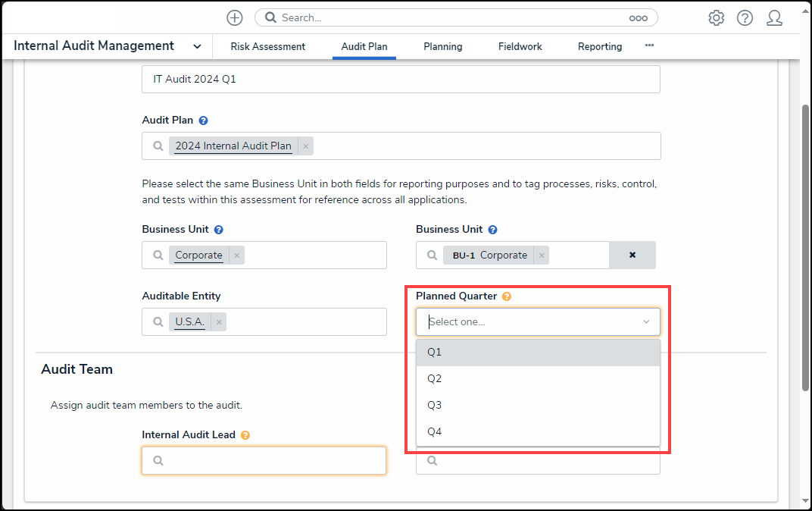Click the Internal Audit Lead search field
Image resolution: width=812 pixels, height=511 pixels.
264,460
